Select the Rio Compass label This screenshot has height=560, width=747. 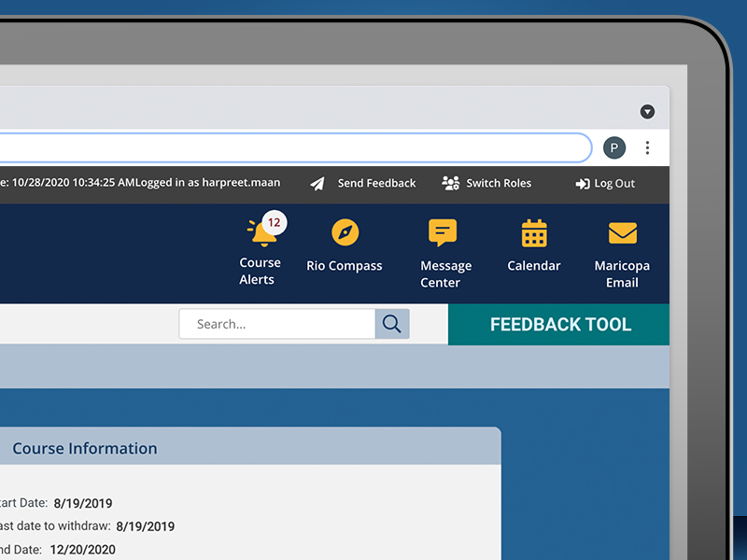pyautogui.click(x=344, y=266)
